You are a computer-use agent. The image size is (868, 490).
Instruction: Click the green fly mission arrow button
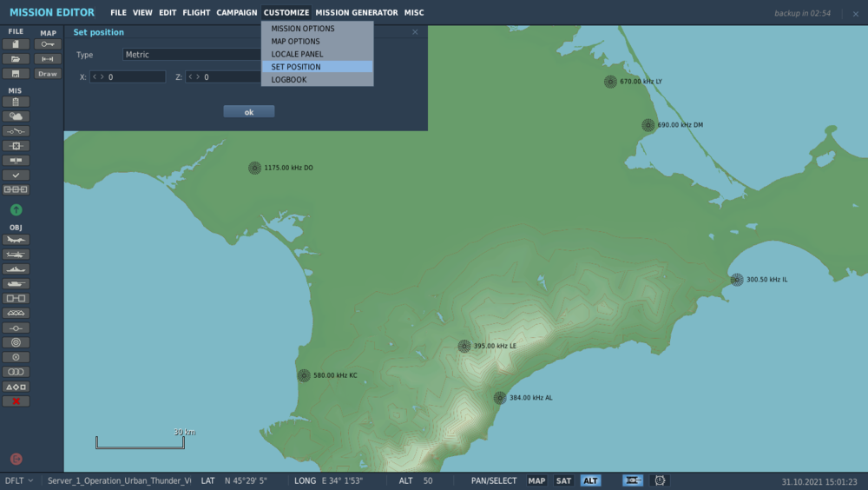pyautogui.click(x=16, y=209)
